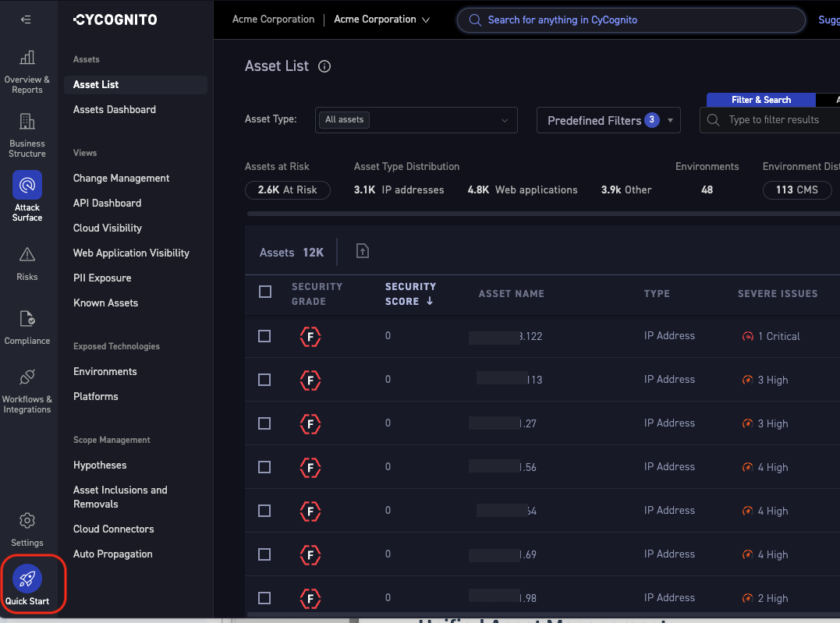840x623 pixels.
Task: Click the export icon next to Assets 12K
Action: coord(363,251)
